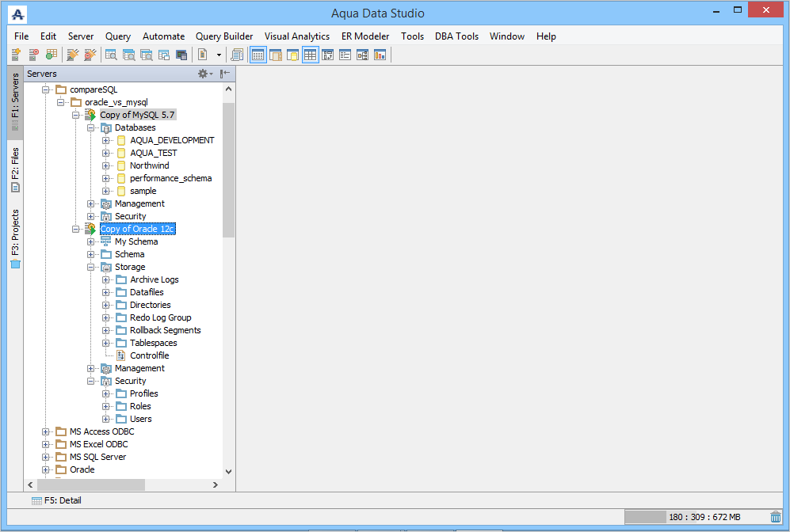
Task: Click the new document toolbar icon
Action: (203, 55)
